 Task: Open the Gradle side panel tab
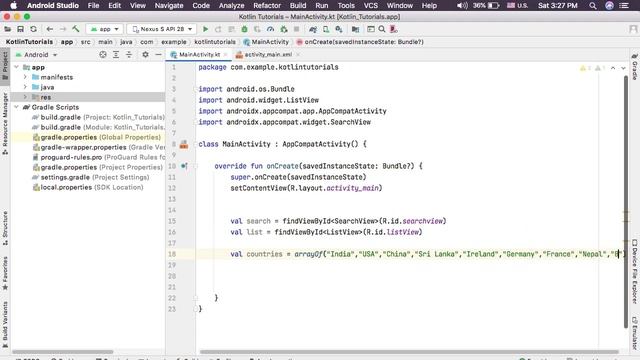(635, 67)
